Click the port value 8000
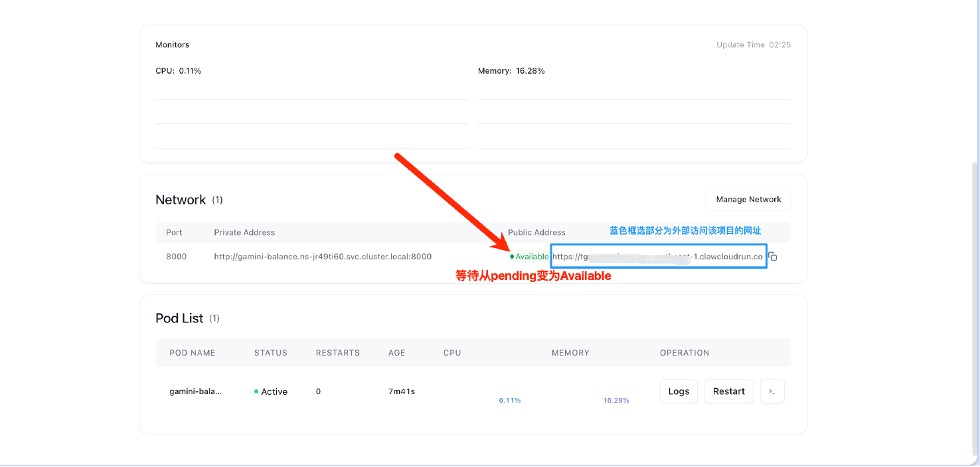This screenshot has width=980, height=467. point(177,257)
